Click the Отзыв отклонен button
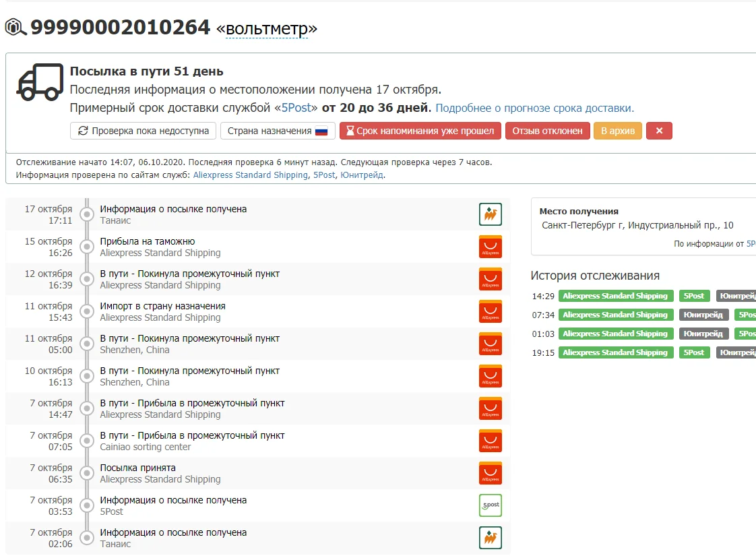756x560 pixels. [547, 131]
